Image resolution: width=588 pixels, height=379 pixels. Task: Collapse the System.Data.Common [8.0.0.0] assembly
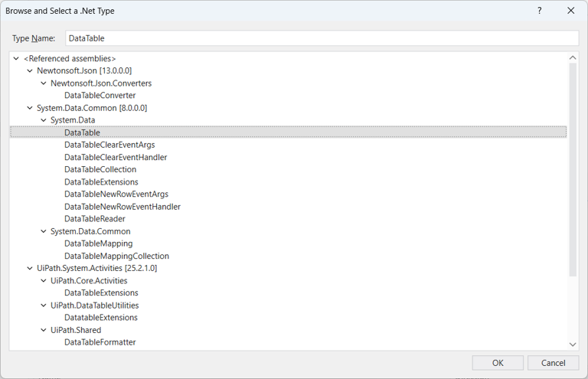(x=30, y=108)
